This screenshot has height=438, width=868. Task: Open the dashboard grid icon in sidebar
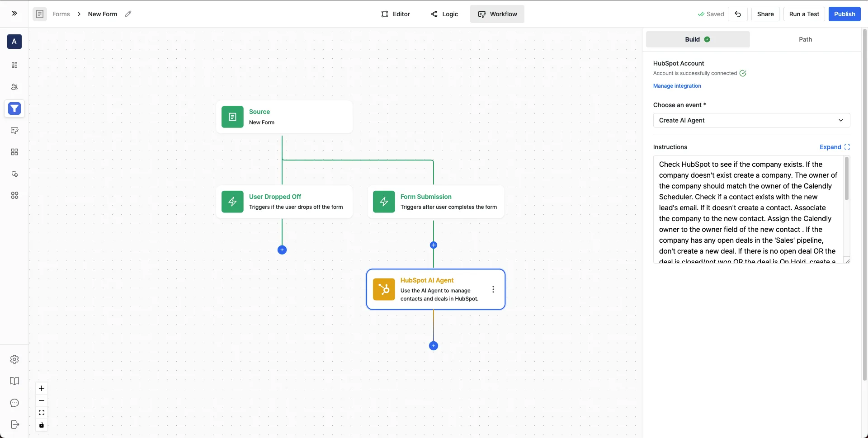tap(14, 65)
